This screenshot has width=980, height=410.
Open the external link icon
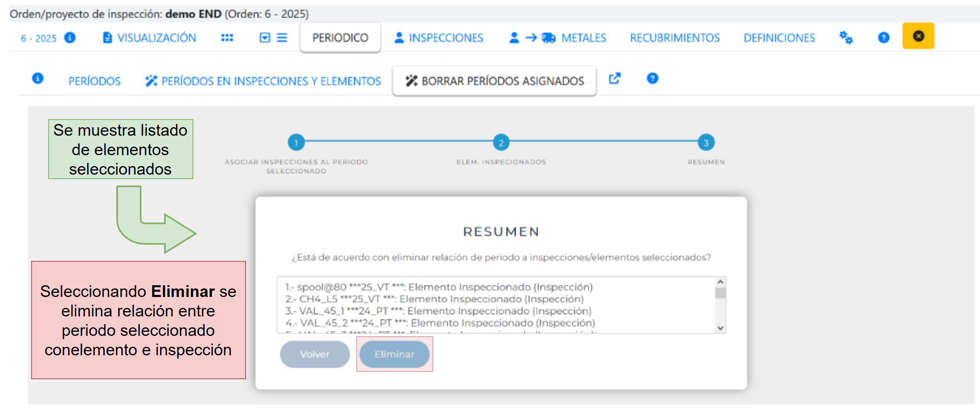(614, 78)
